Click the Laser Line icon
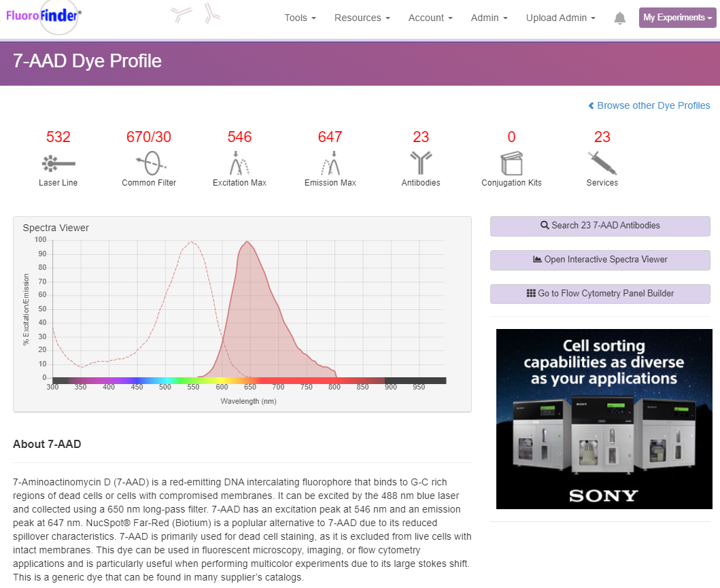Image resolution: width=720 pixels, height=588 pixels. pyautogui.click(x=58, y=163)
